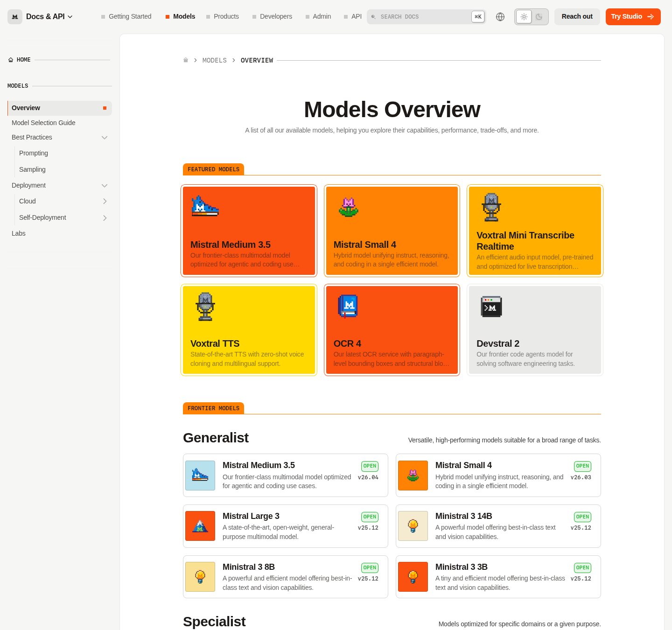The image size is (672, 630).
Task: Click tulip thumbnail in Generalist Mistral Small 4
Action: [x=413, y=476]
